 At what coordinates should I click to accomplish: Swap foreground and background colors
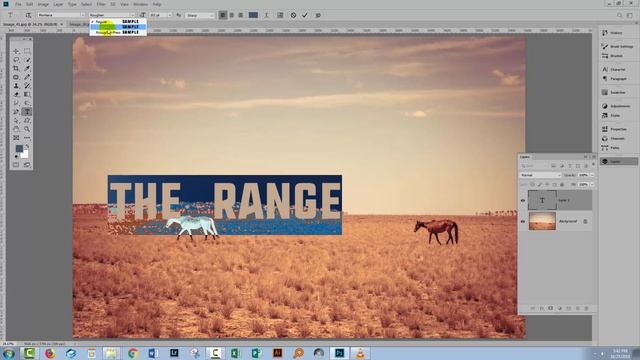(27, 146)
